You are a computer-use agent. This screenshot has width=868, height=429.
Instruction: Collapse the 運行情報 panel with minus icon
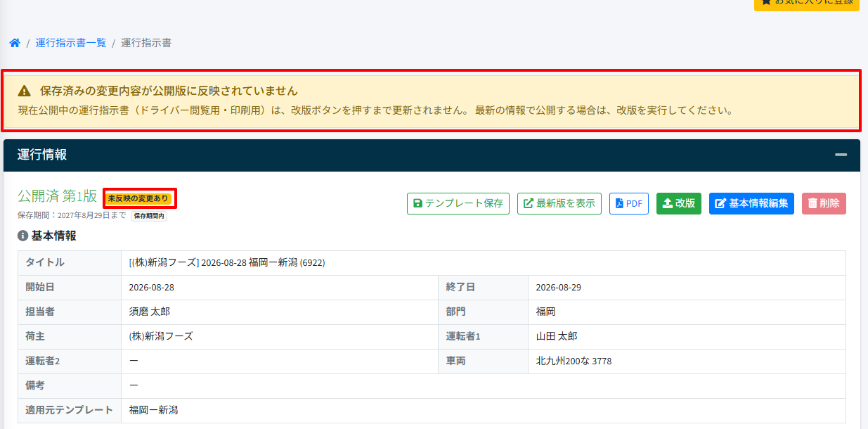point(841,155)
